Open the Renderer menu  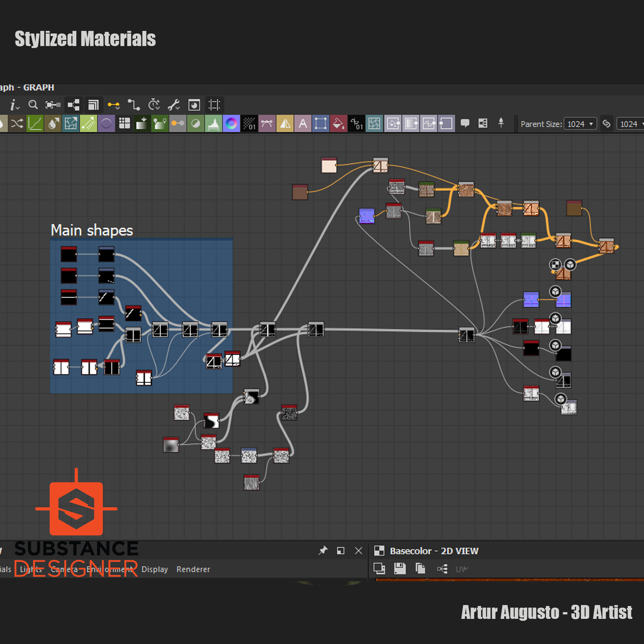coord(193,569)
